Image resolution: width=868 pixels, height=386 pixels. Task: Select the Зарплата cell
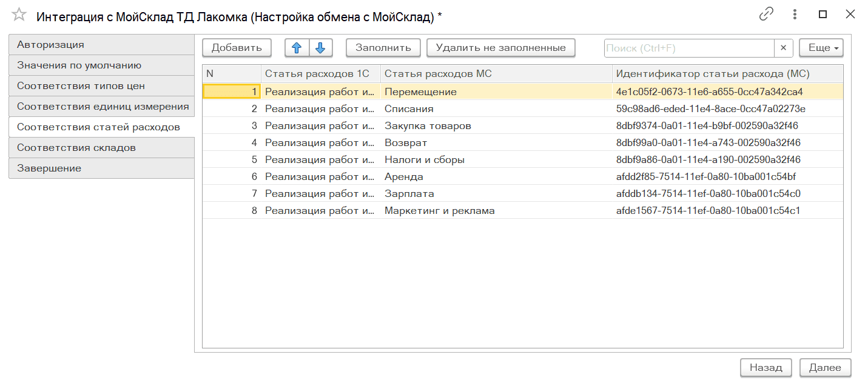pos(496,193)
